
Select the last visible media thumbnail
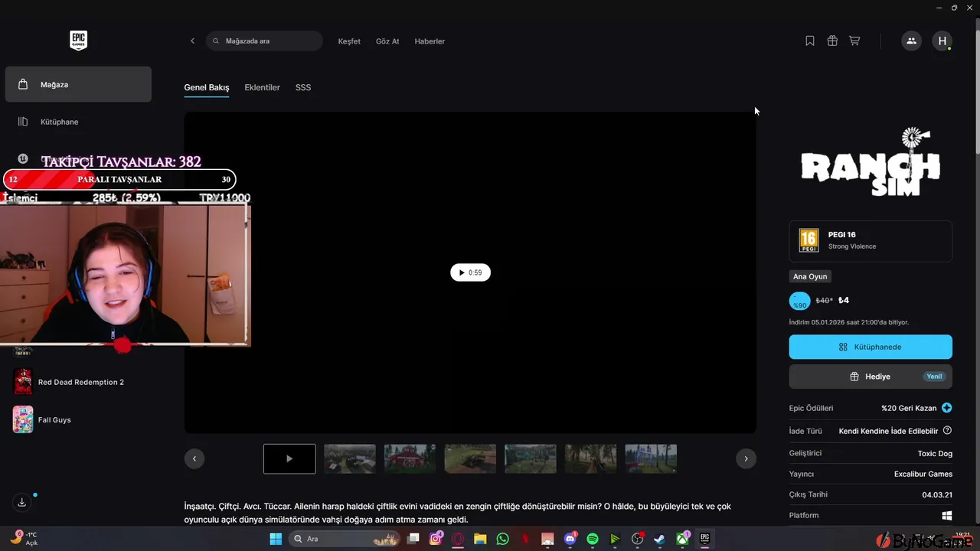(x=651, y=458)
